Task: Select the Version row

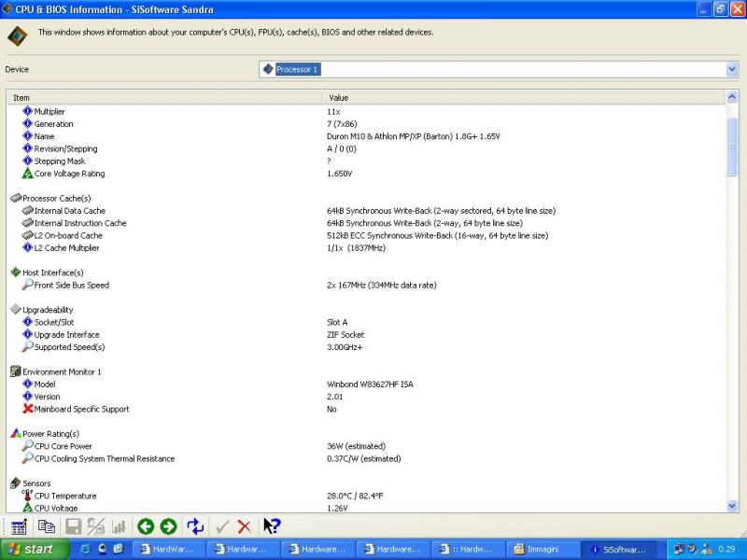Action: (367, 396)
